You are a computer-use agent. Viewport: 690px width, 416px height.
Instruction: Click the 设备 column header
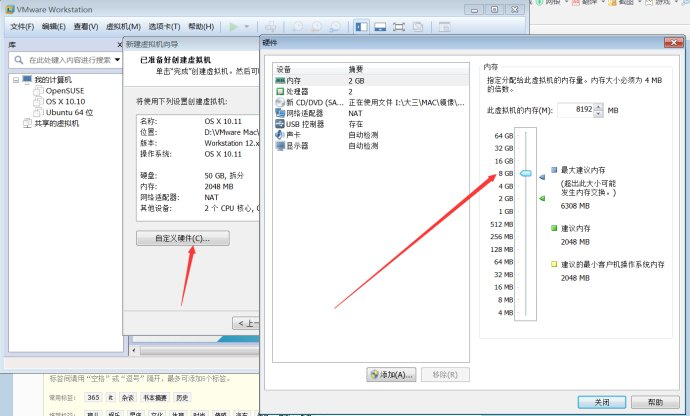(x=284, y=70)
